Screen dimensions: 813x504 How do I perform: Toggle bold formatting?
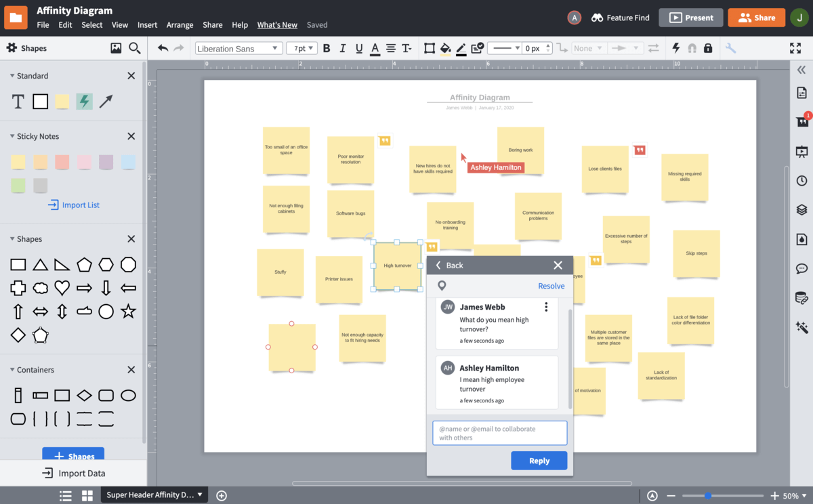click(326, 48)
